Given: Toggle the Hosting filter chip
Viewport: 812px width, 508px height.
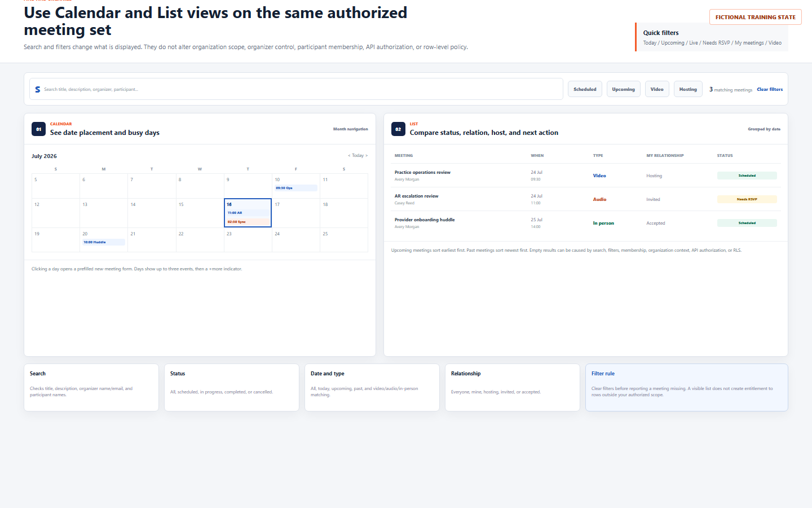Looking at the screenshot, I should [688, 89].
